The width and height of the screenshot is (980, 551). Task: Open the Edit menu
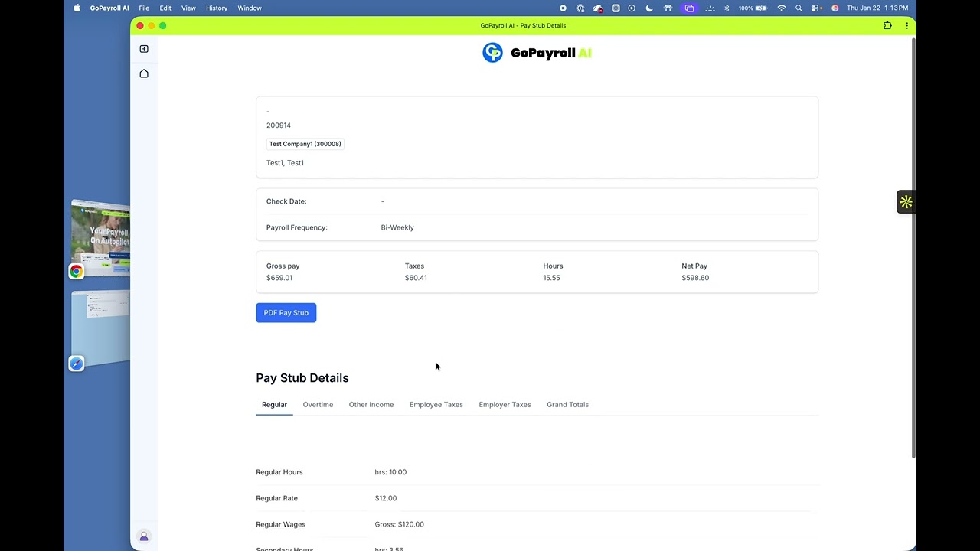coord(165,8)
